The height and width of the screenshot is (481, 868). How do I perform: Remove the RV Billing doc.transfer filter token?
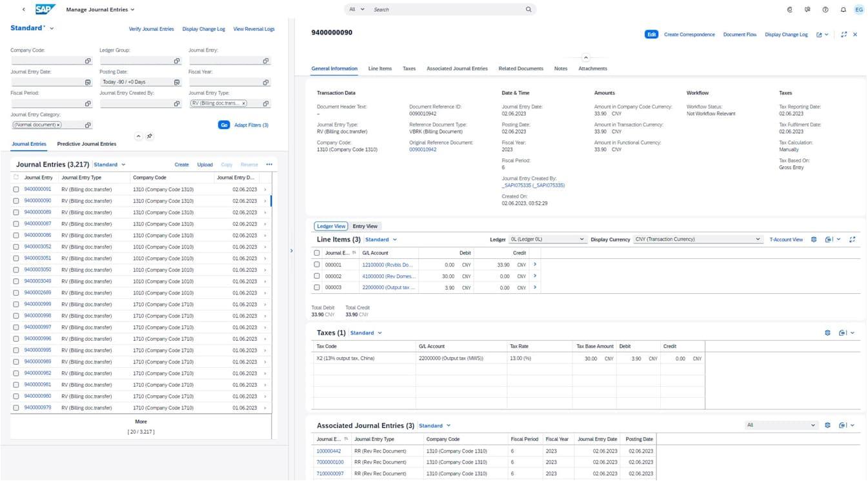244,103
